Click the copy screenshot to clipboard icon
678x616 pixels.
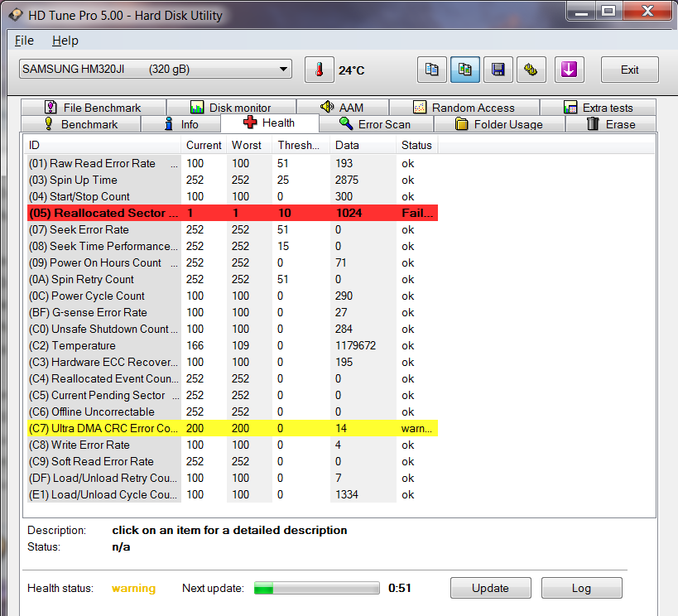point(465,70)
